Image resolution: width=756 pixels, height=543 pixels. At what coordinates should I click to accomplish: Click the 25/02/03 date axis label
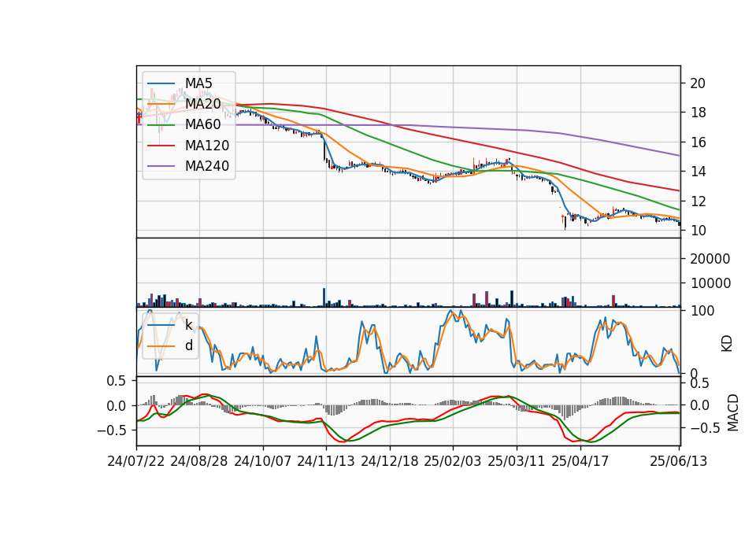tap(453, 461)
